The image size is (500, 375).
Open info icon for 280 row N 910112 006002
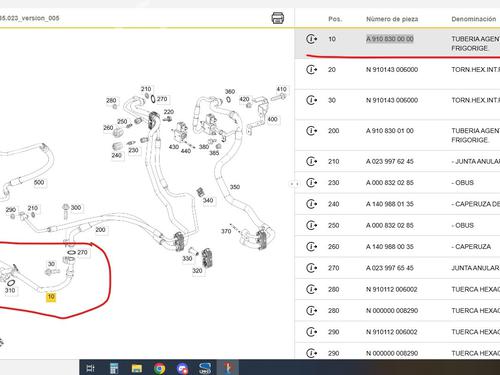pyautogui.click(x=311, y=289)
